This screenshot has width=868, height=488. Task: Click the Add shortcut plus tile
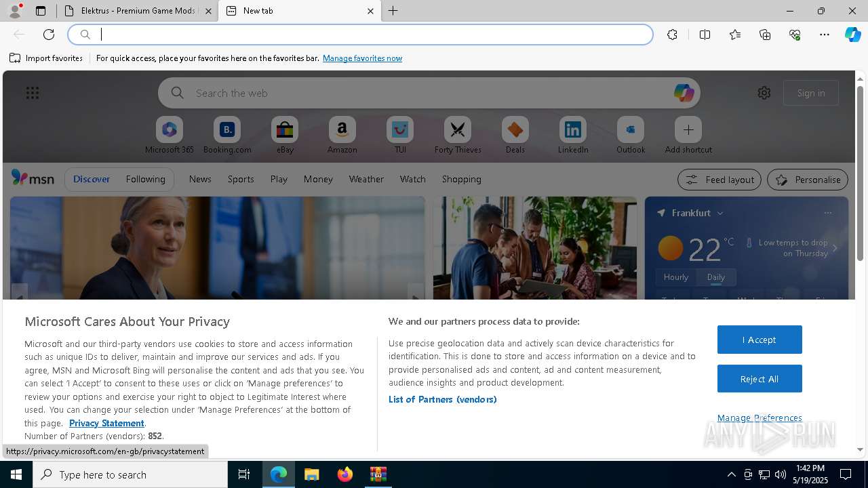[x=688, y=135]
